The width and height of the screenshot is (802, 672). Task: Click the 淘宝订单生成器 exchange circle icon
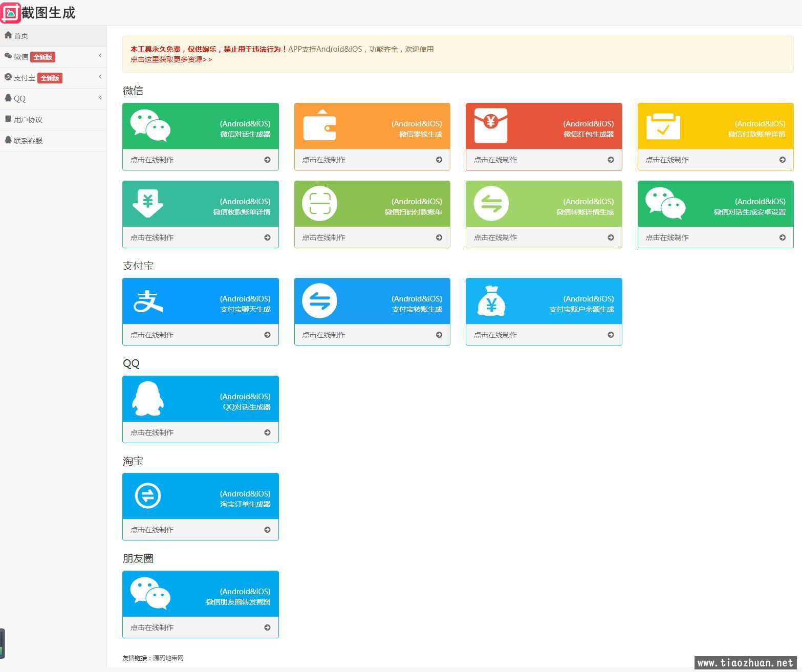(x=148, y=495)
